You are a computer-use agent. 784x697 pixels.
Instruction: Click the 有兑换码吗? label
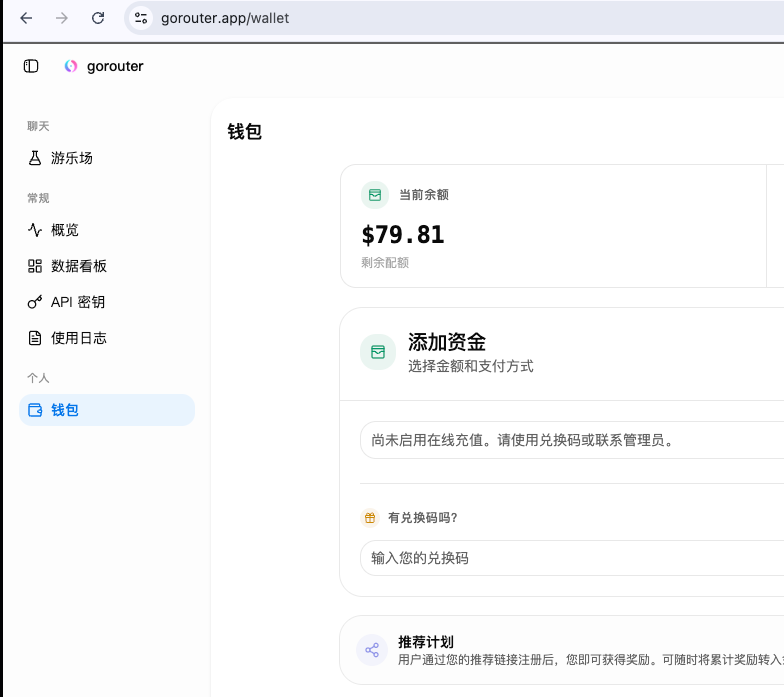[x=423, y=518]
